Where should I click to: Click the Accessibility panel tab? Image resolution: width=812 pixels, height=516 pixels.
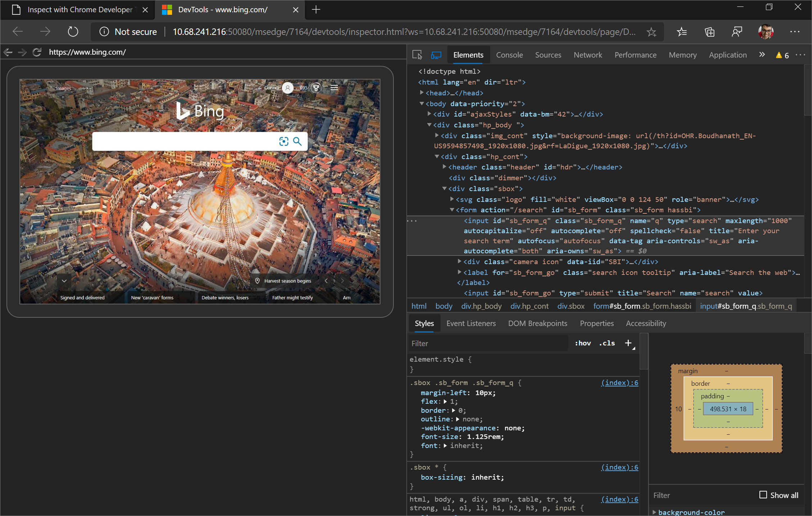(646, 323)
